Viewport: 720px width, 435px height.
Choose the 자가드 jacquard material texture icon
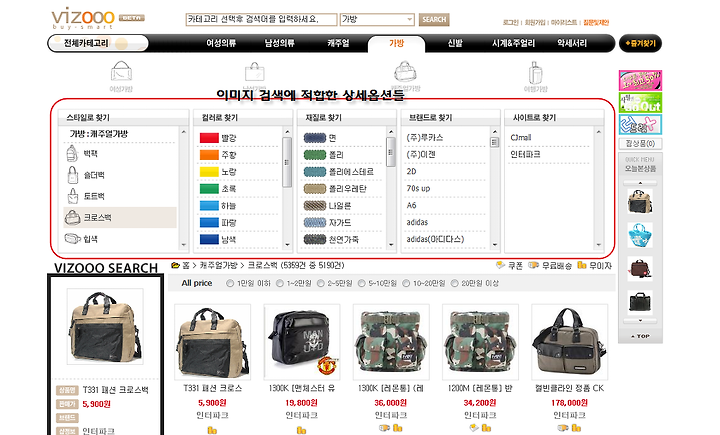(315, 222)
